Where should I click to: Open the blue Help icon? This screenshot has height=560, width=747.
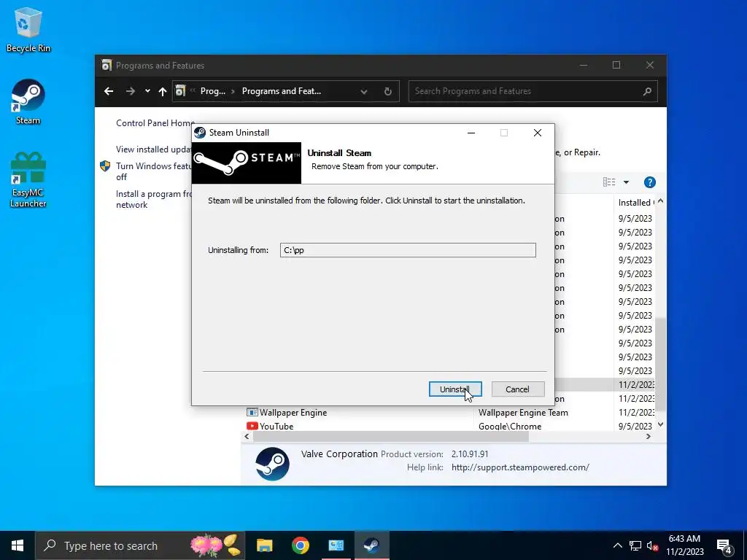[x=649, y=182]
